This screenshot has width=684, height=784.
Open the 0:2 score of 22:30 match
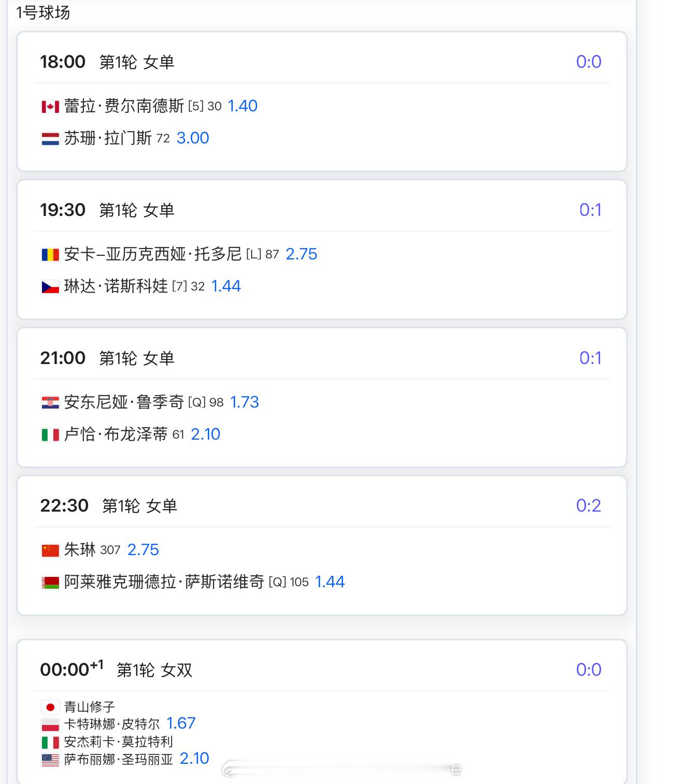(589, 506)
